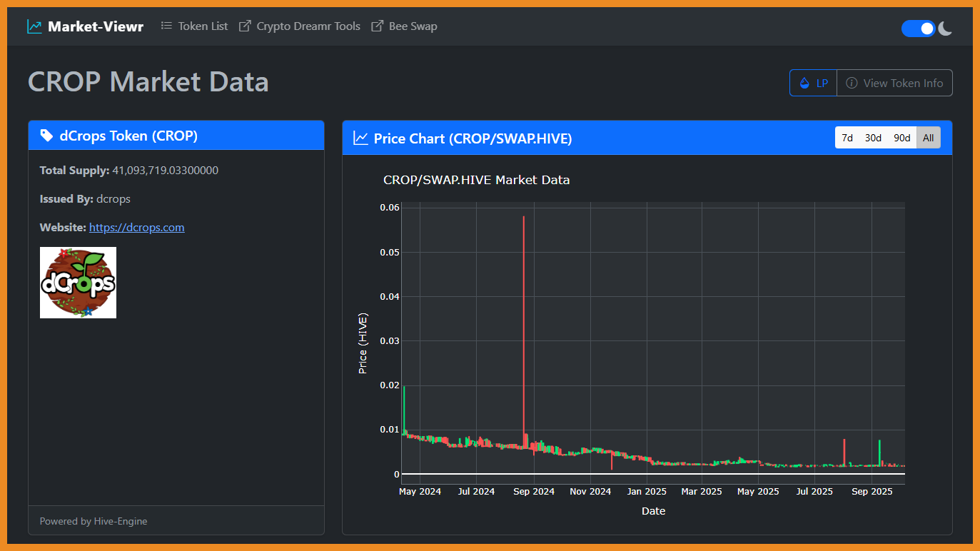Image resolution: width=980 pixels, height=551 pixels.
Task: Click the dCrops logo image
Action: tap(78, 283)
